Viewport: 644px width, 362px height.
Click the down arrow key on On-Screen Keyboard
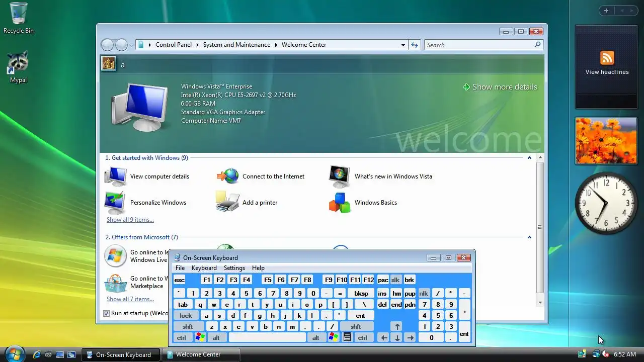397,338
